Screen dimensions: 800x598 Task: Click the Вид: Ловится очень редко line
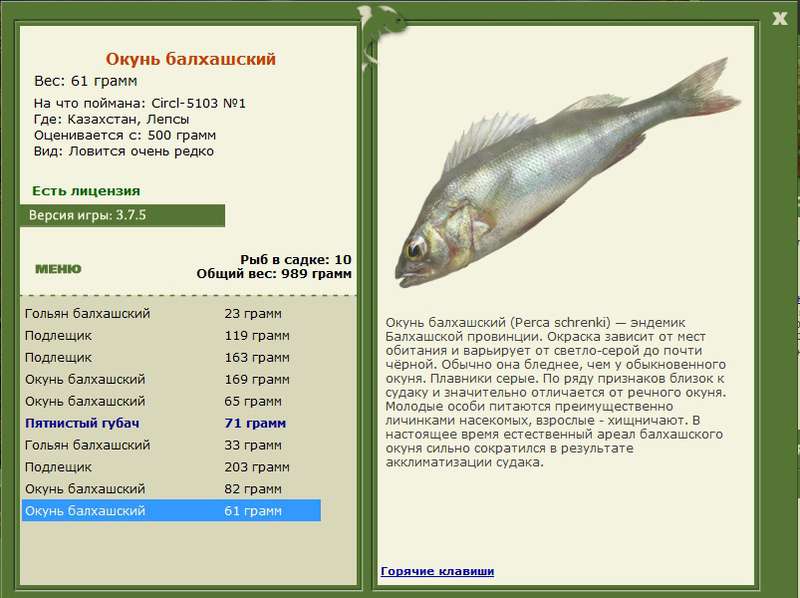124,152
